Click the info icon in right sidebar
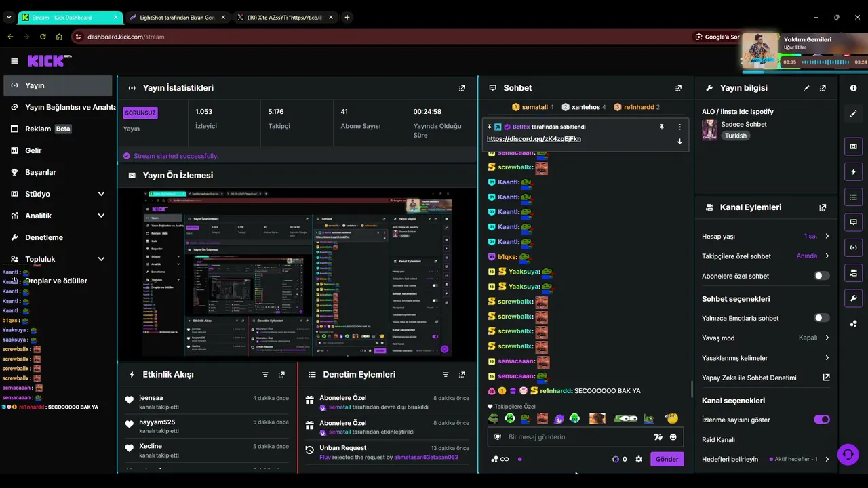Image resolution: width=868 pixels, height=488 pixels. click(x=853, y=88)
